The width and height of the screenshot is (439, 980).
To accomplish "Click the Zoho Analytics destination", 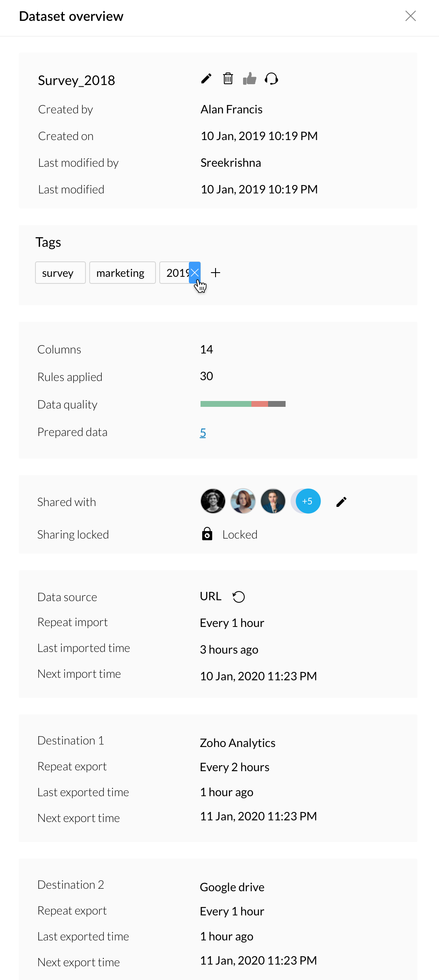I will point(238,743).
